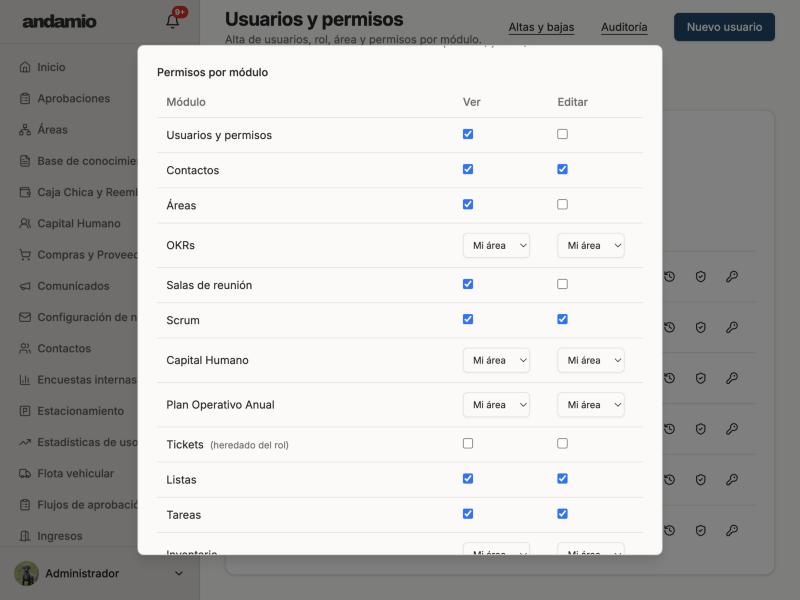This screenshot has width=800, height=600.
Task: Click the 'Usuarios y permisos' page title
Action: [314, 19]
